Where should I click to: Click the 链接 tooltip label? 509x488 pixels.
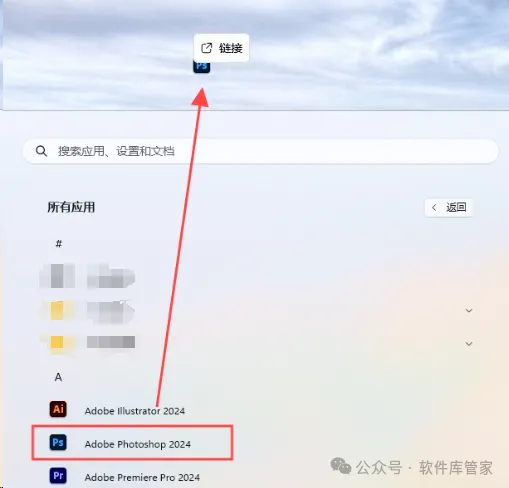[231, 48]
